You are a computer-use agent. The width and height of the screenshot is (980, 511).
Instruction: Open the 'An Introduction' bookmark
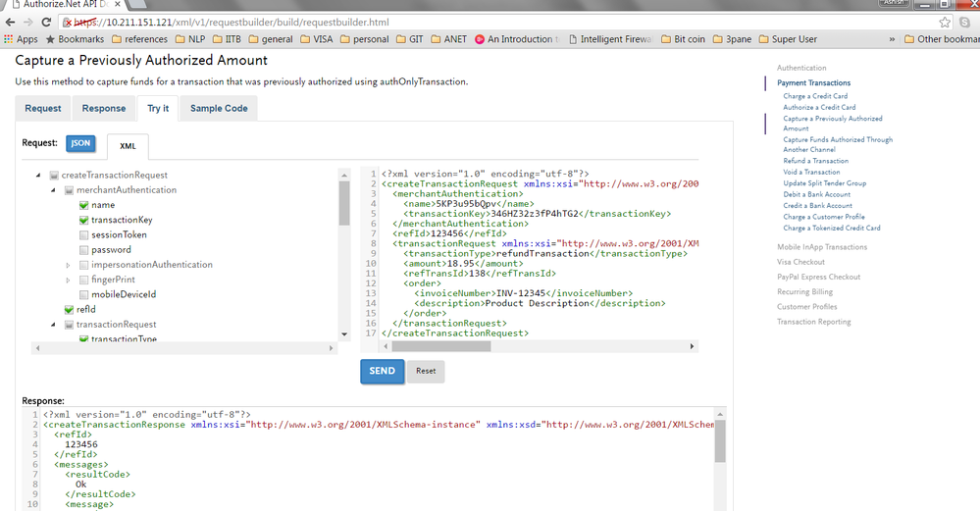[518, 39]
